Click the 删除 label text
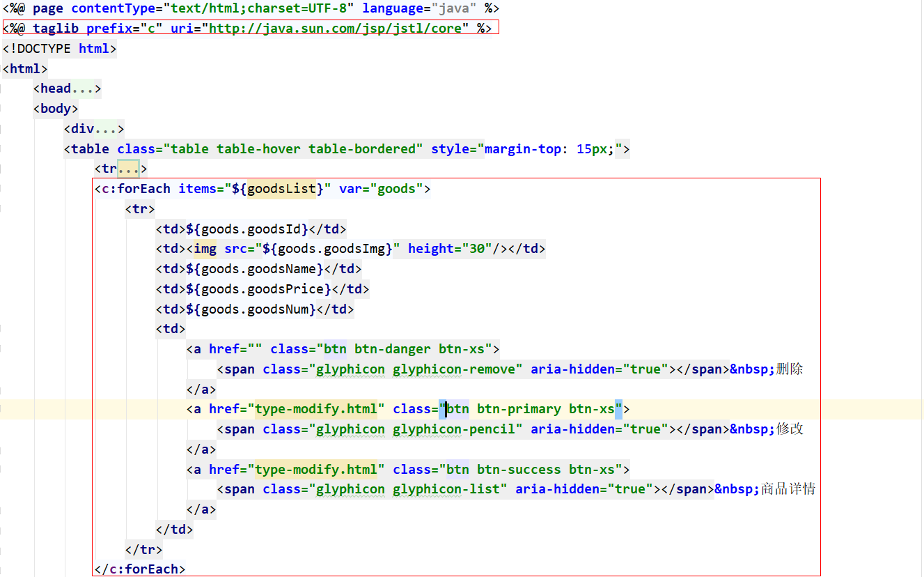The image size is (924, 577). [790, 369]
